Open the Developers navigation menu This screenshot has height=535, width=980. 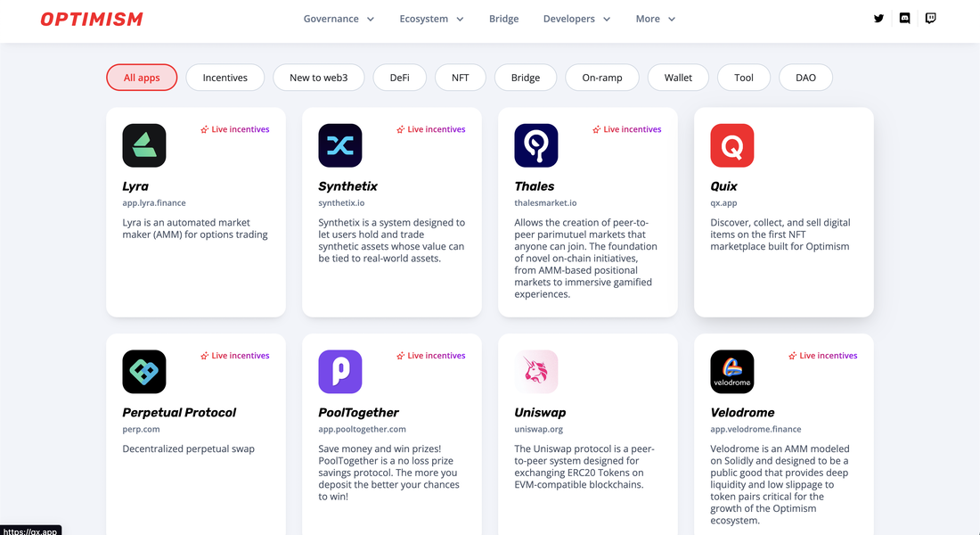(576, 19)
